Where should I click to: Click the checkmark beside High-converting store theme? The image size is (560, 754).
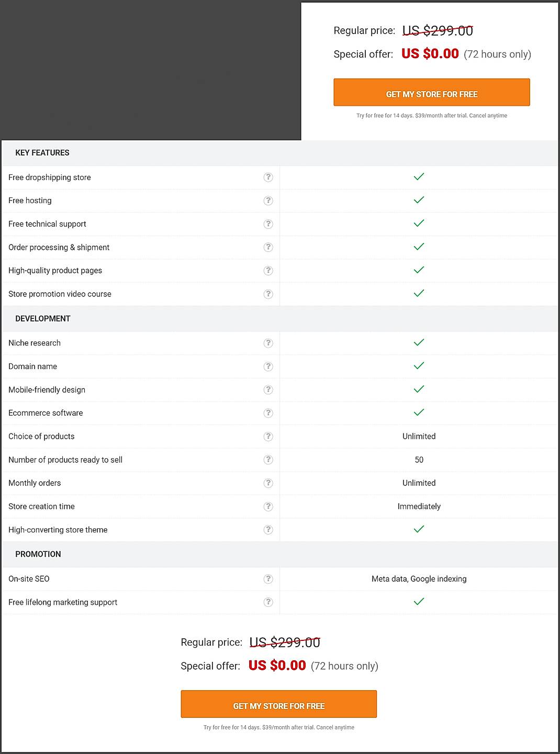coord(418,529)
